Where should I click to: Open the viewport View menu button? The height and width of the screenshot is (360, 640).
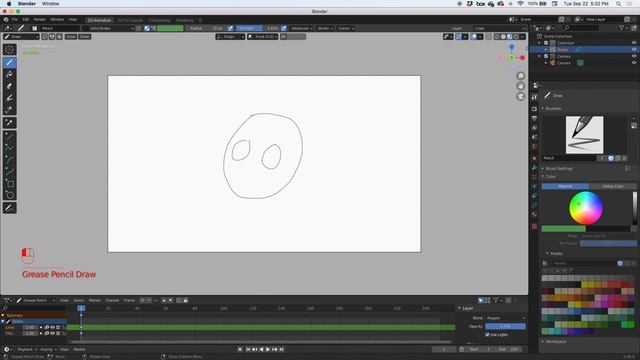click(71, 37)
